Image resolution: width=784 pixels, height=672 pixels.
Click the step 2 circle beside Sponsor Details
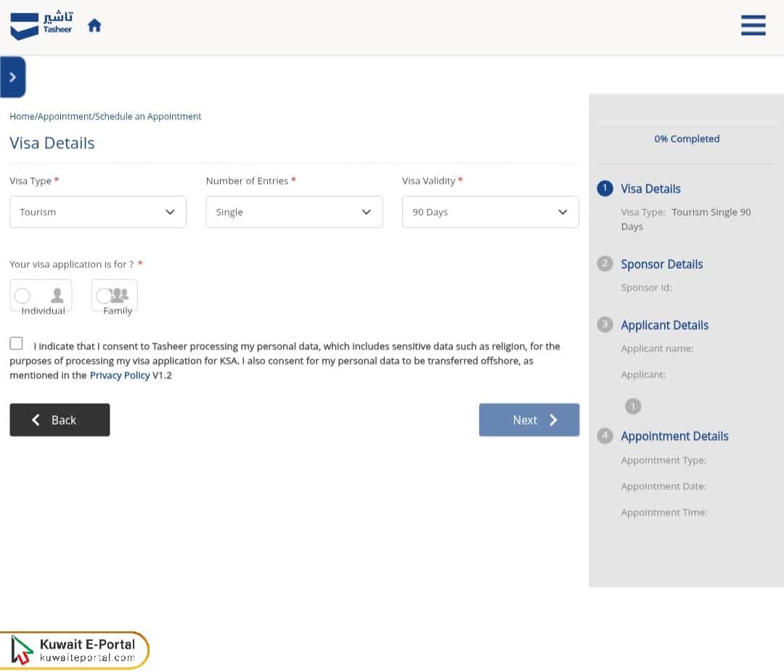pyautogui.click(x=605, y=263)
